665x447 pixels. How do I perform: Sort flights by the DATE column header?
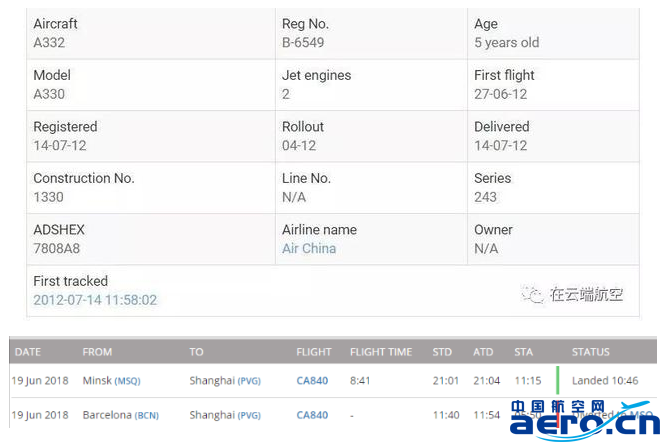pyautogui.click(x=28, y=352)
